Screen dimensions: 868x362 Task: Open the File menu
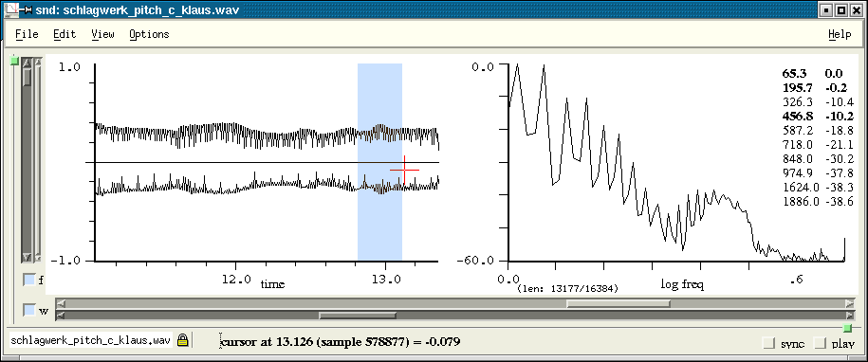coord(27,34)
